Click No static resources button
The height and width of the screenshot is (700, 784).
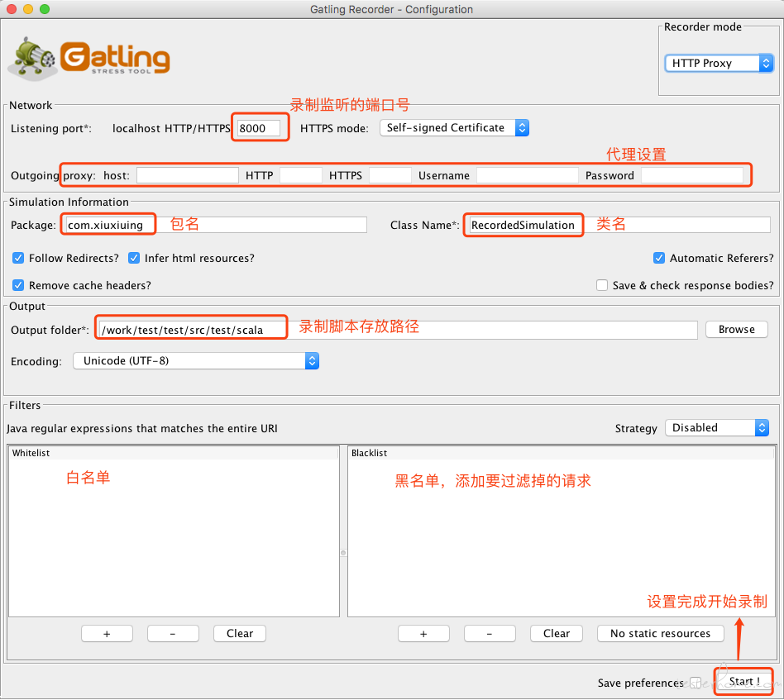point(660,634)
